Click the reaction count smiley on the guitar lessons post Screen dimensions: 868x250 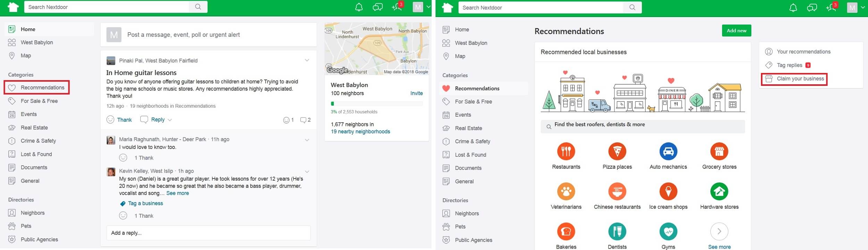tap(288, 120)
